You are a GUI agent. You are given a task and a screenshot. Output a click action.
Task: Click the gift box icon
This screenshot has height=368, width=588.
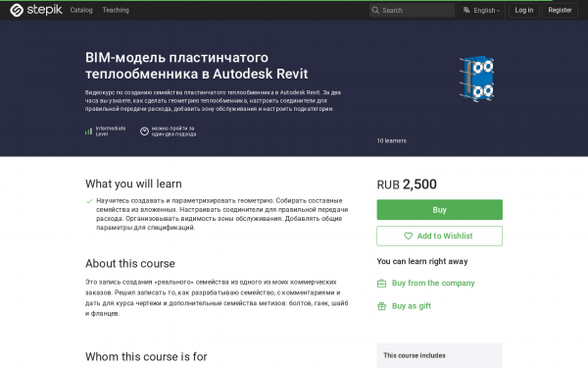381,306
